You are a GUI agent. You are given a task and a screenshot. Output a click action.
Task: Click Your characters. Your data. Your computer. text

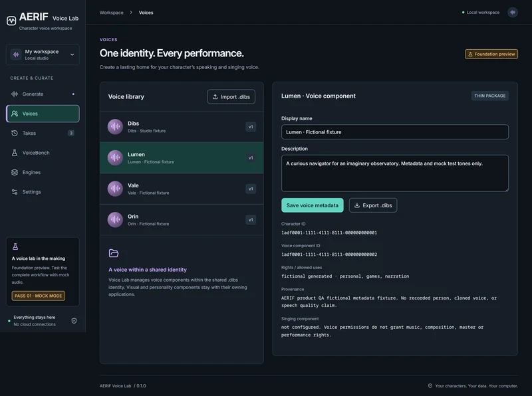click(x=476, y=386)
